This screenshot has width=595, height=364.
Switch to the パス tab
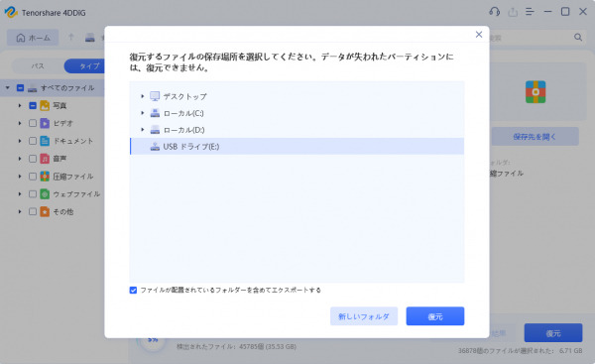pos(38,66)
